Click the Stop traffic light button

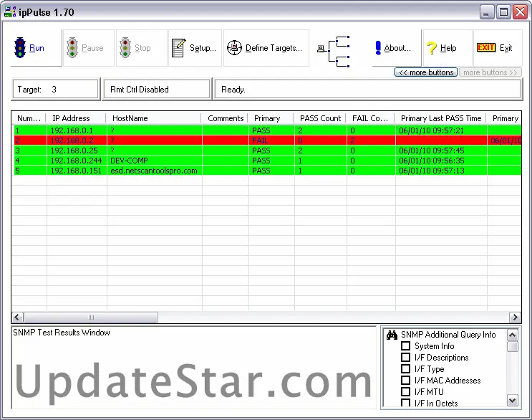pyautogui.click(x=142, y=48)
